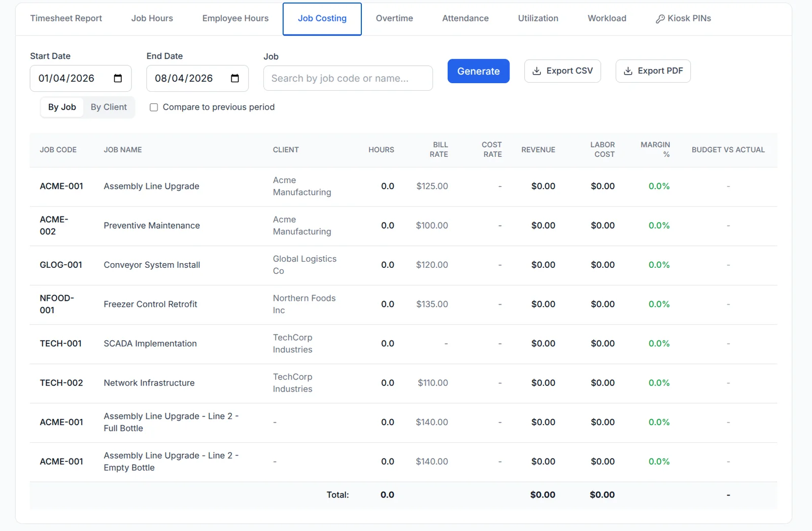
Task: Click the JOB CODE column header
Action: point(58,150)
